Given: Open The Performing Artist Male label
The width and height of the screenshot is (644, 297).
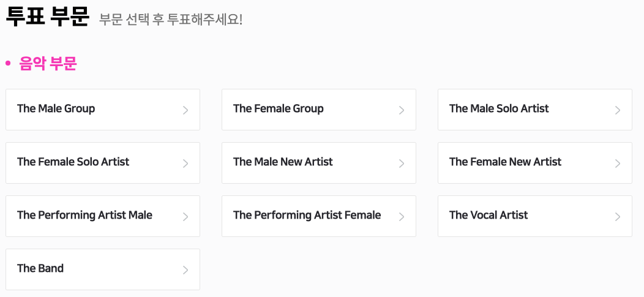Looking at the screenshot, I should (x=84, y=216).
